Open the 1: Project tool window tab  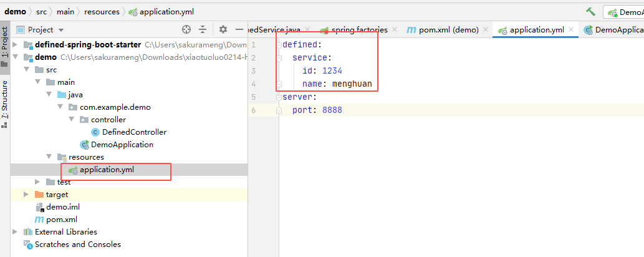pos(5,47)
